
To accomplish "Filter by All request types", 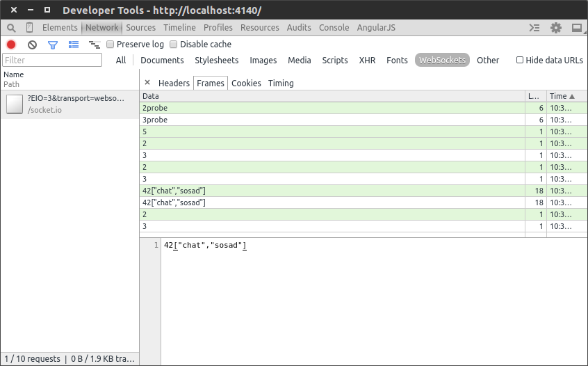I will coord(121,60).
